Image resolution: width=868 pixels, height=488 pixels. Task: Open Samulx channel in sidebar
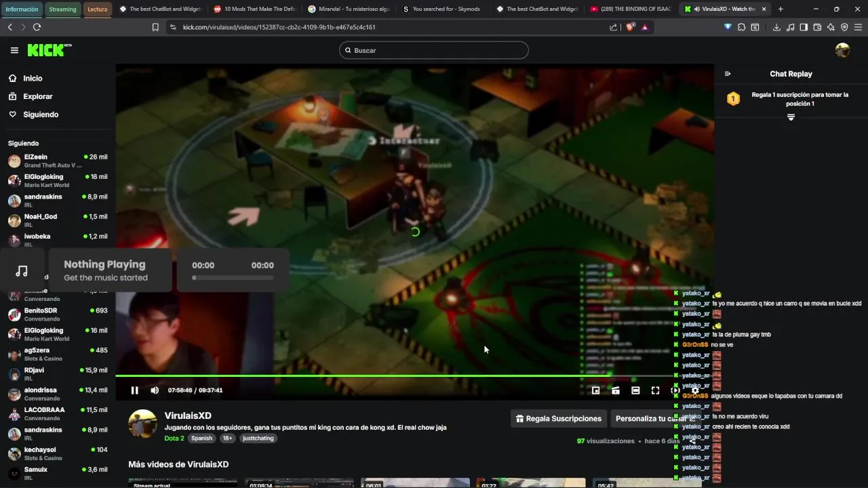pos(58,473)
